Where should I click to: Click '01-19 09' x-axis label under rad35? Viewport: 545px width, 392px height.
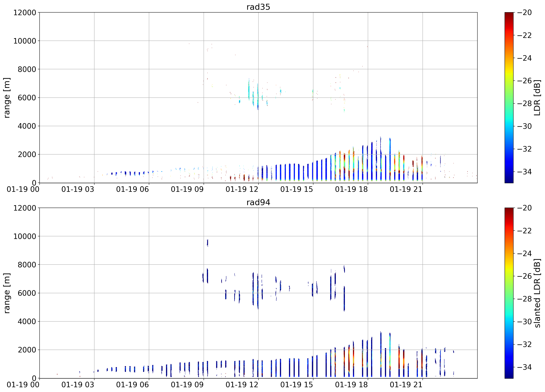[187, 189]
